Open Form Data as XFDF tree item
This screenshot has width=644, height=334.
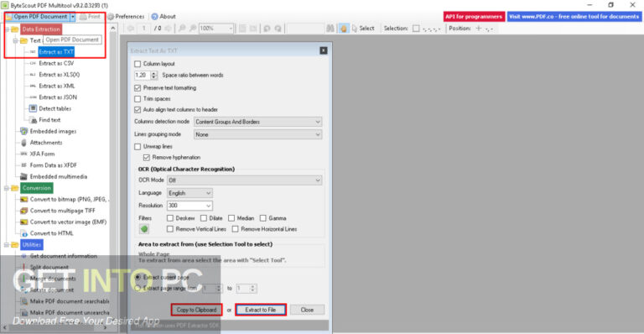pyautogui.click(x=53, y=165)
